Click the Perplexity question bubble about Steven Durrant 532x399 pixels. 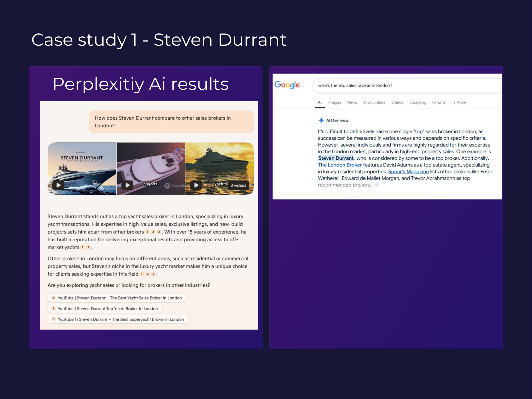[171, 122]
